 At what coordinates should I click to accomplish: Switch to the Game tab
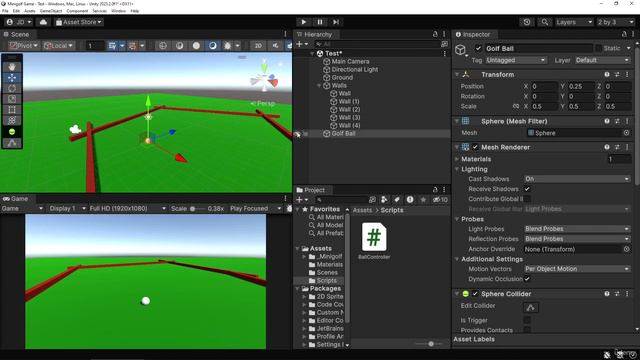16,199
